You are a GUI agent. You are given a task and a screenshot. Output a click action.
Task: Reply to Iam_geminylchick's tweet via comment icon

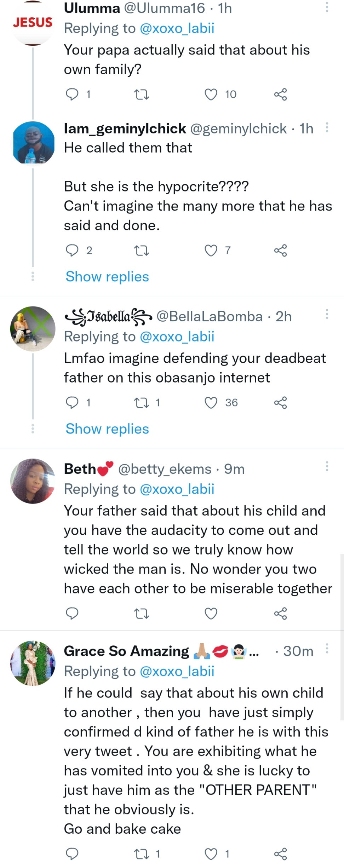pos(72,251)
